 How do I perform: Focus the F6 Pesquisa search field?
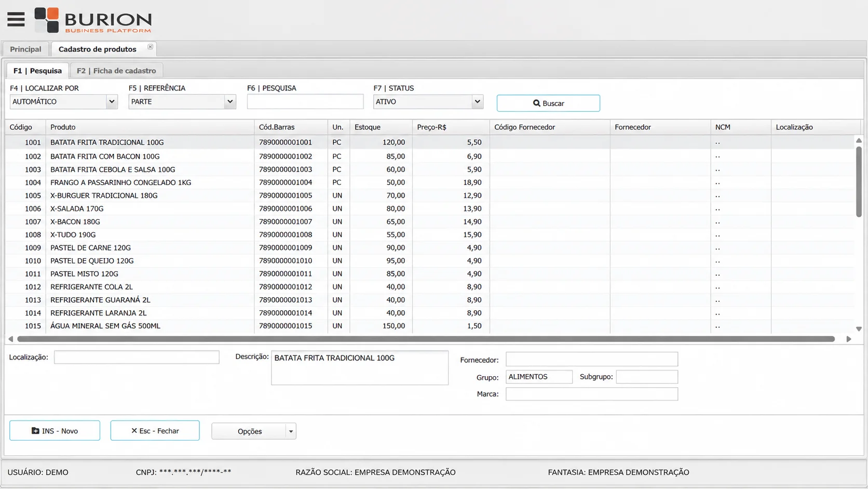[x=305, y=102]
